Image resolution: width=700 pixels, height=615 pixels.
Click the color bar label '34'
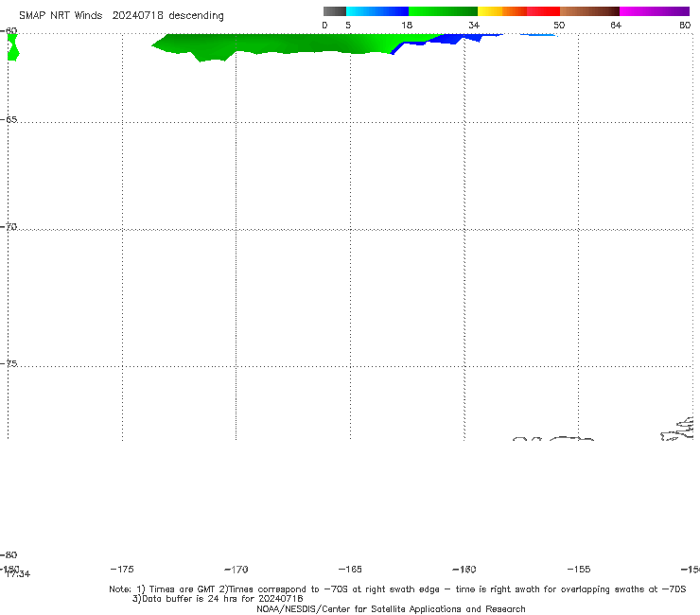[474, 25]
